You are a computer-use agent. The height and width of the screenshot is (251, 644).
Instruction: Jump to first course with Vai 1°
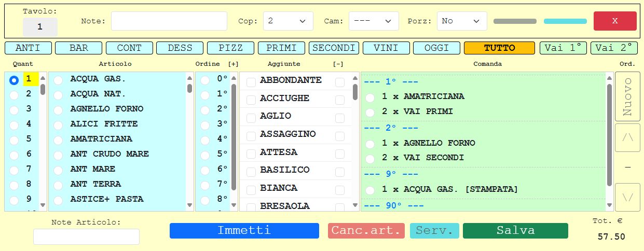click(563, 48)
